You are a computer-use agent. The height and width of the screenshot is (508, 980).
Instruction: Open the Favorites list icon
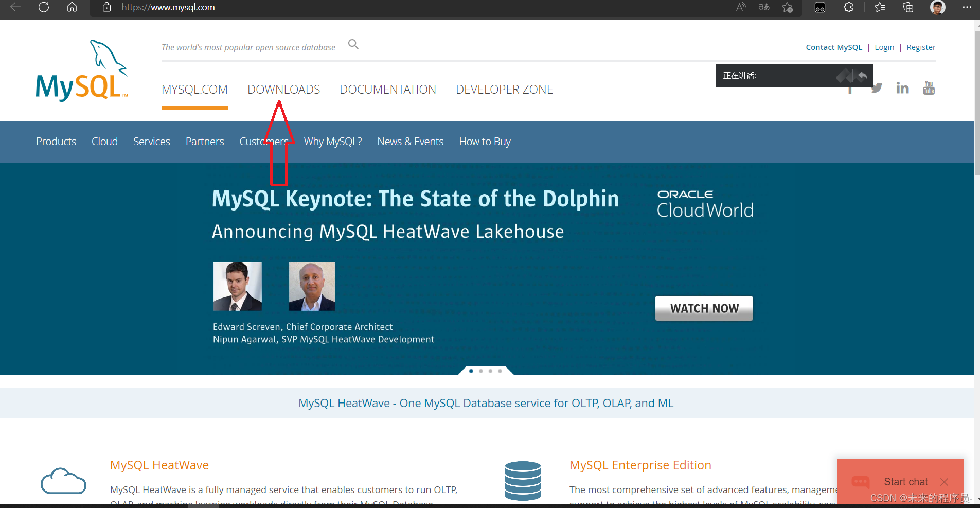click(x=880, y=7)
